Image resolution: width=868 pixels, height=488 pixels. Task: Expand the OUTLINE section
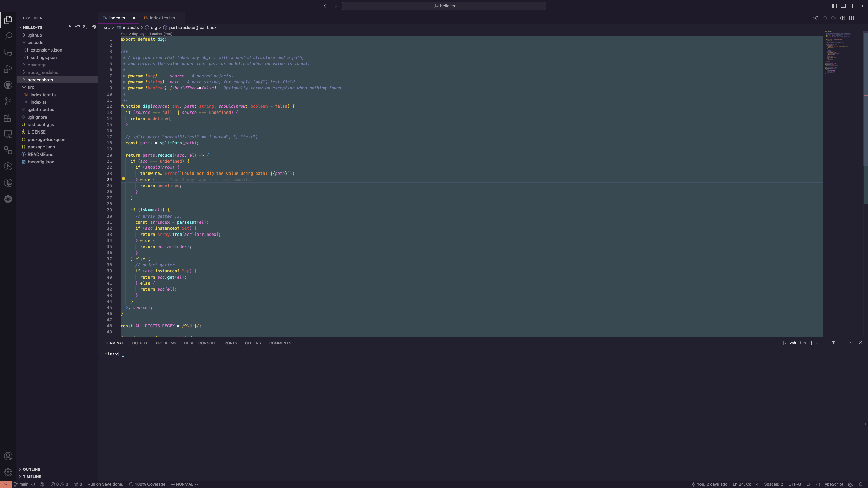click(31, 469)
